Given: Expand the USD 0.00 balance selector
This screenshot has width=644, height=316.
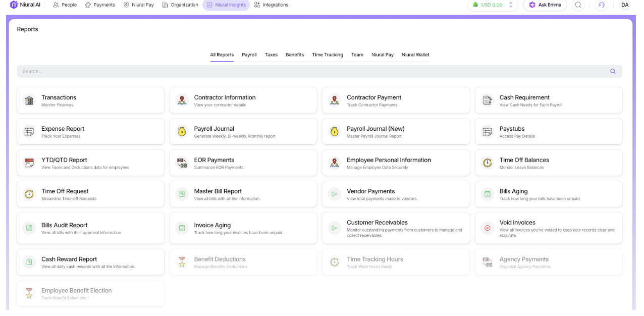Looking at the screenshot, I should 493,5.
